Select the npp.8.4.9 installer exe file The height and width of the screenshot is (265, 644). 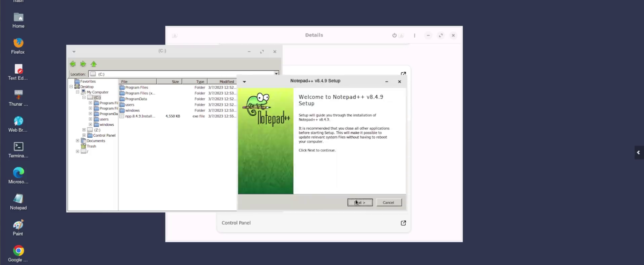point(140,116)
